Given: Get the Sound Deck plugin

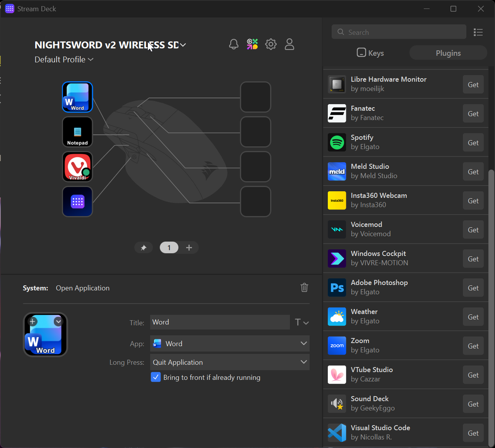Looking at the screenshot, I should [x=473, y=404].
